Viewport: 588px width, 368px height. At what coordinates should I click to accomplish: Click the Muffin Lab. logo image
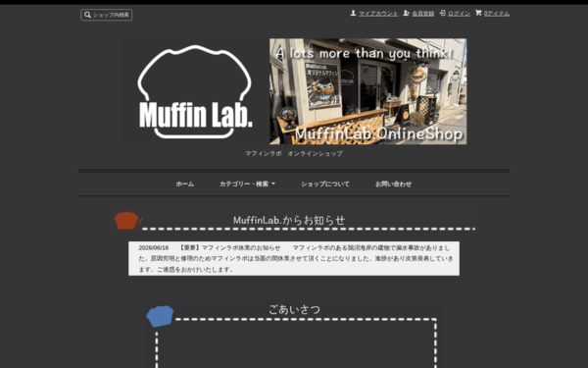(x=195, y=91)
